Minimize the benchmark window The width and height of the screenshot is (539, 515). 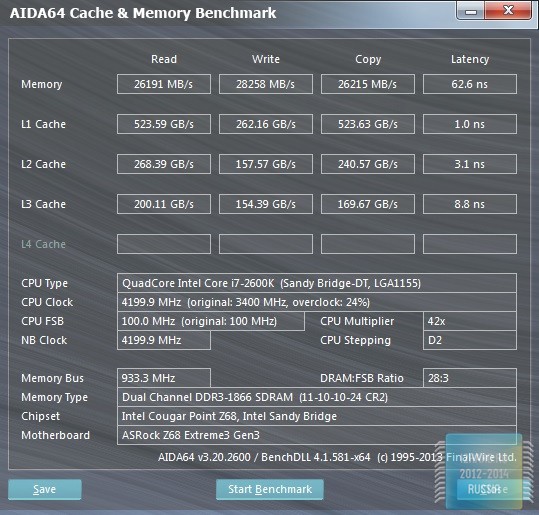[471, 10]
